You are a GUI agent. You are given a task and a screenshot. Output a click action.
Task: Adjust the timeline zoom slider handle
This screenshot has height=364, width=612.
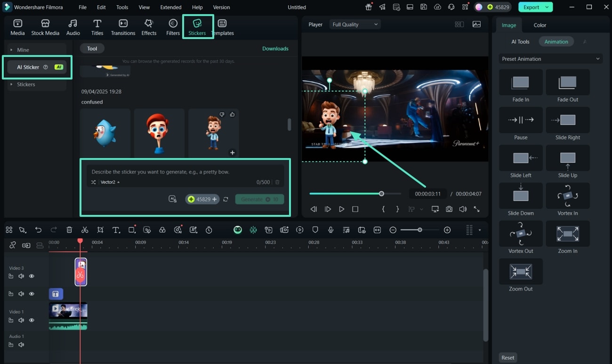(x=419, y=229)
